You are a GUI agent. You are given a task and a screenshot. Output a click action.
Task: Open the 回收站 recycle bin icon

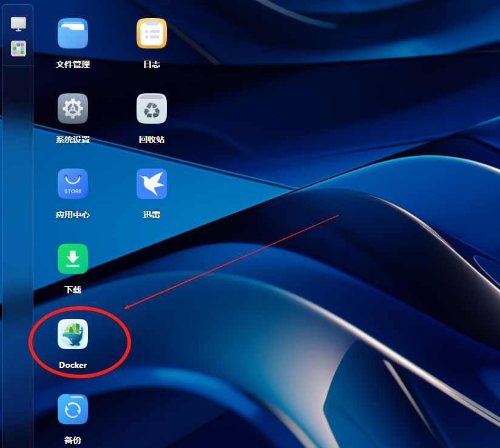point(152,109)
